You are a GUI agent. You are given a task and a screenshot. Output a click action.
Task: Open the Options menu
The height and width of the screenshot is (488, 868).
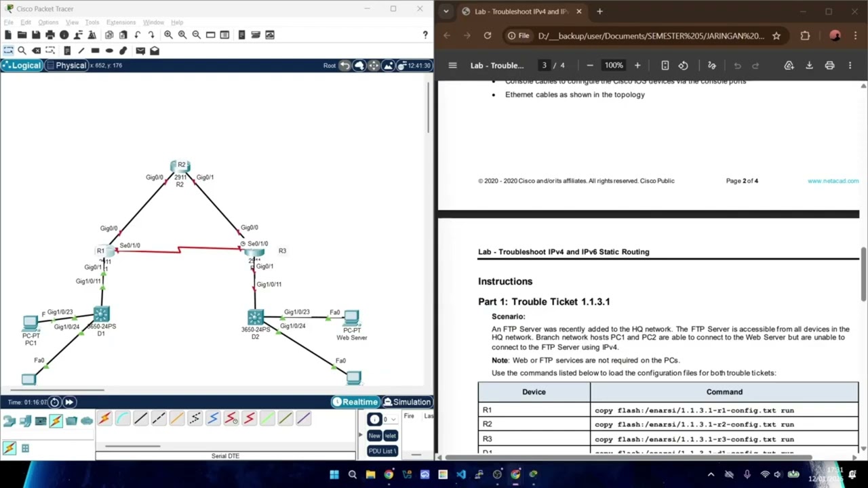tap(48, 22)
